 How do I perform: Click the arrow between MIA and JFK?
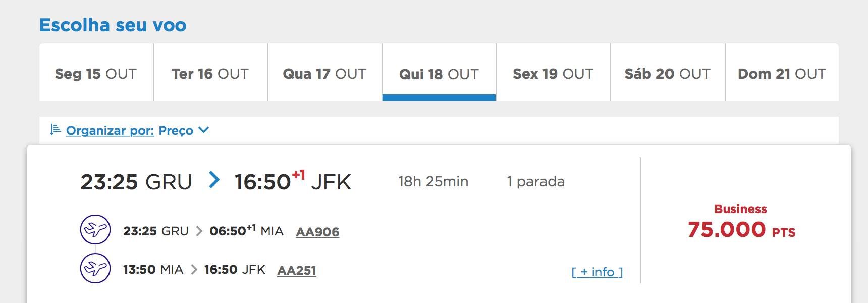[x=194, y=270]
